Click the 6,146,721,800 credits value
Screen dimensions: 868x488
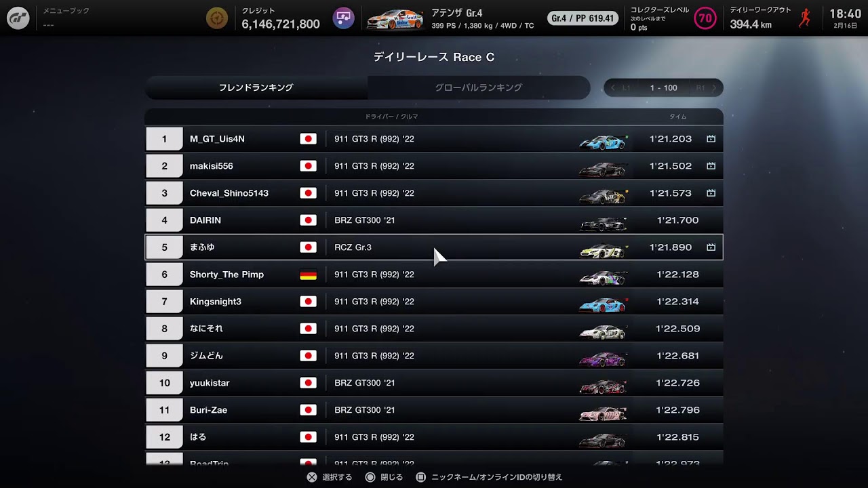pos(281,24)
